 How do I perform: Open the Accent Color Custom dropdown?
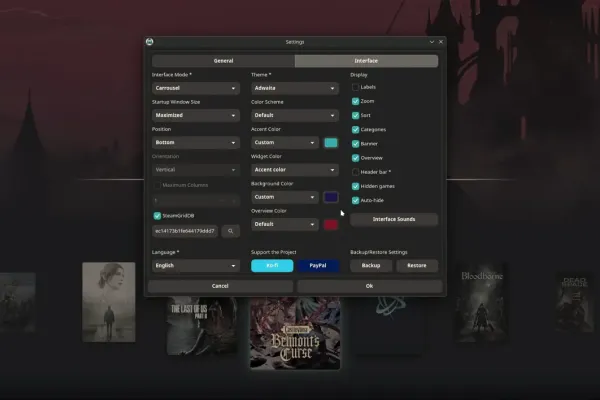pos(285,142)
